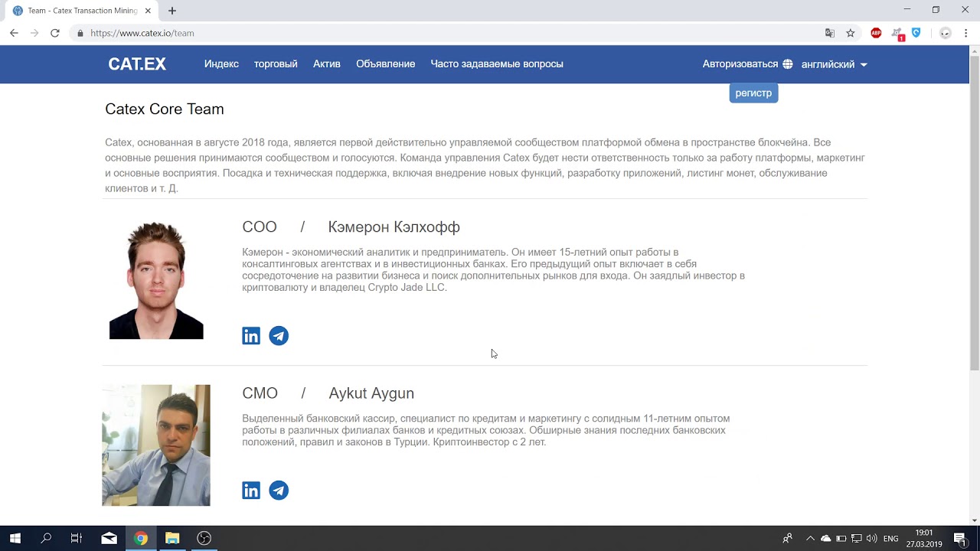Open the Актив menu item
Image resolution: width=980 pixels, height=551 pixels.
click(x=327, y=64)
